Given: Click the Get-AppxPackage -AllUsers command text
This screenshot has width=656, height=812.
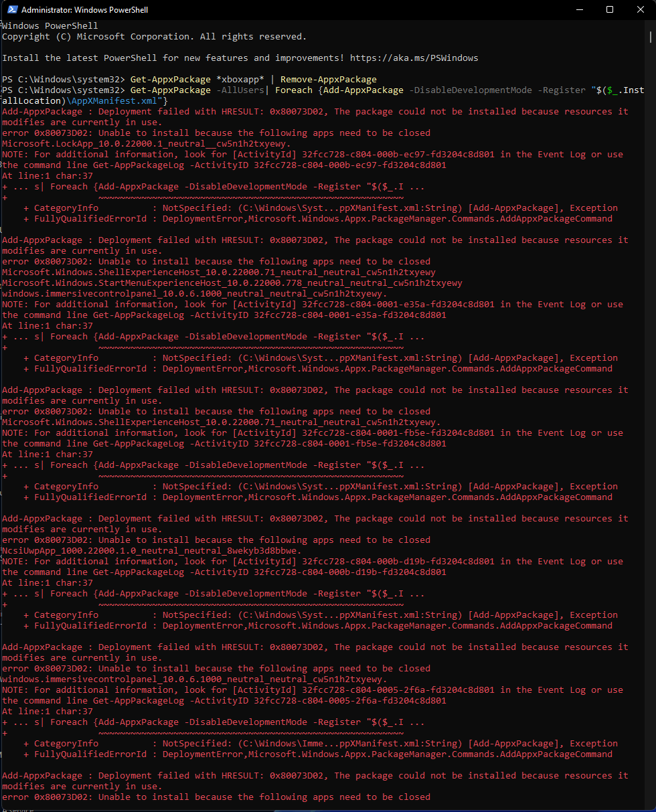Looking at the screenshot, I should pyautogui.click(x=199, y=90).
